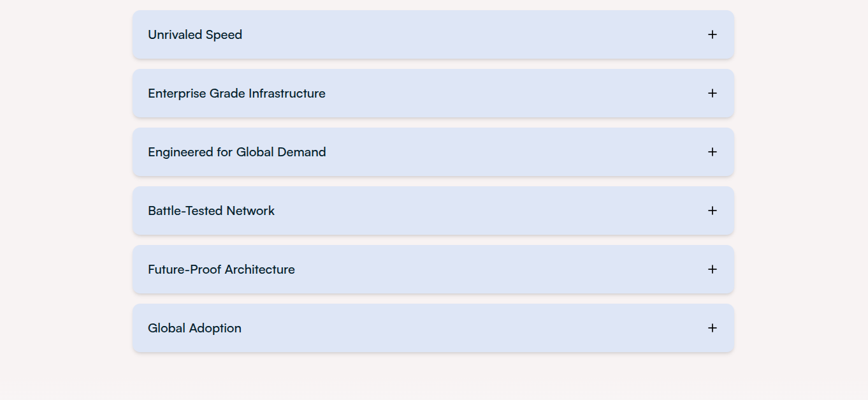The width and height of the screenshot is (868, 400).
Task: Click the plus icon for Unrivaled Speed
Action: pos(712,34)
